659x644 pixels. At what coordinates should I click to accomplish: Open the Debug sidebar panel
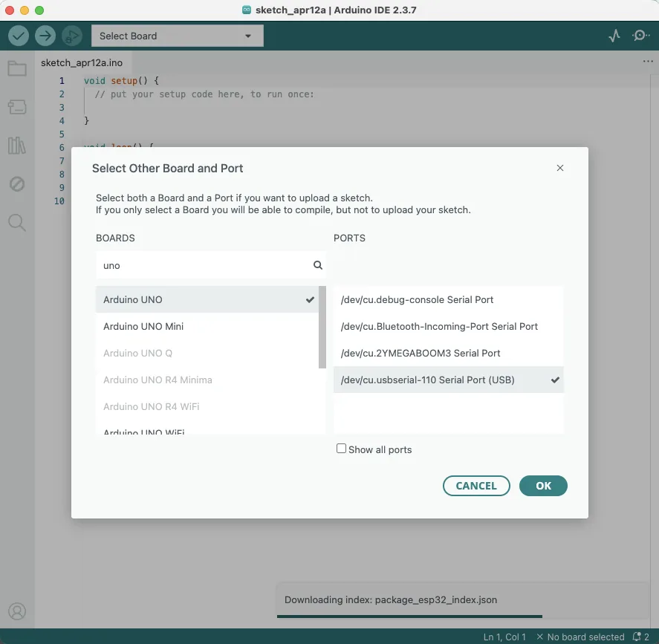pos(17,184)
